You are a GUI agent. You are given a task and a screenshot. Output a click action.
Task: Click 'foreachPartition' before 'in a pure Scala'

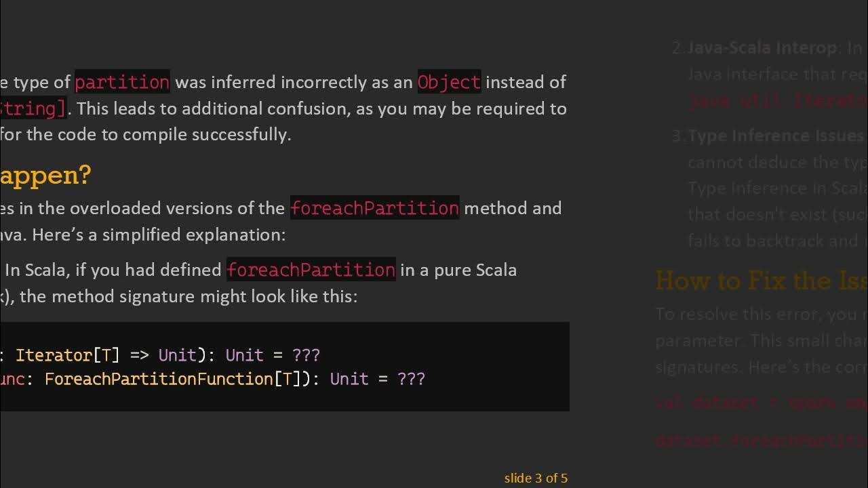[x=311, y=270]
